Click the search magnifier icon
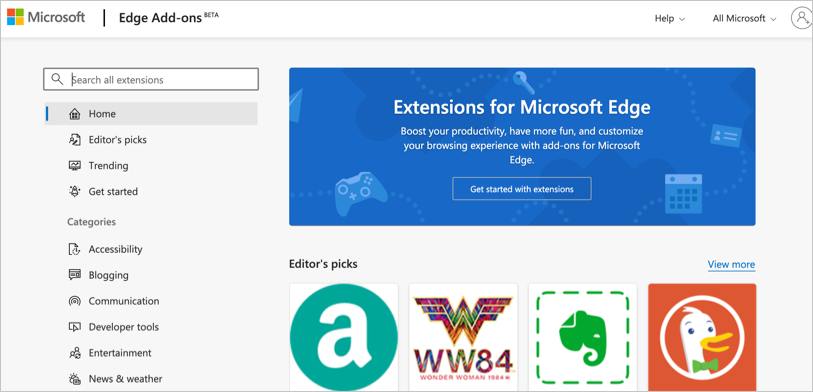The height and width of the screenshot is (392, 813). (57, 79)
